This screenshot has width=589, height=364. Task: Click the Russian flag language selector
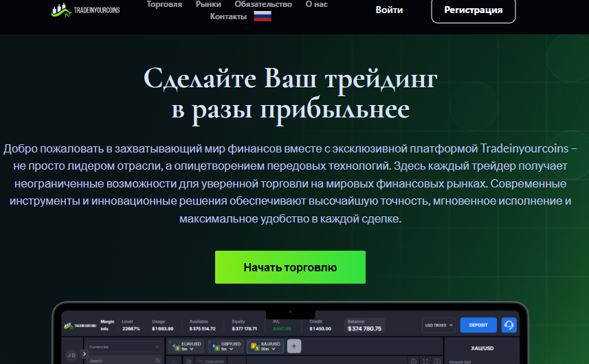(262, 16)
